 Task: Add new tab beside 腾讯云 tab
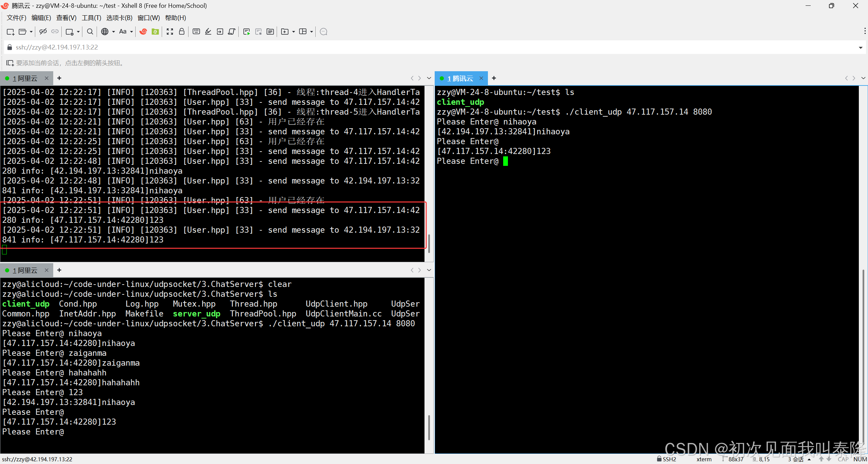(494, 78)
